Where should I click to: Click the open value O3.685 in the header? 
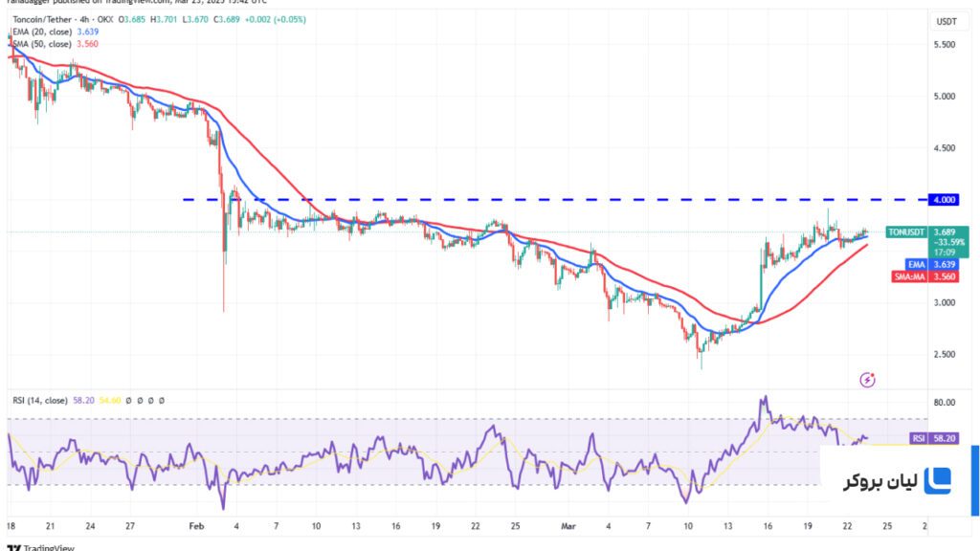(x=132, y=19)
